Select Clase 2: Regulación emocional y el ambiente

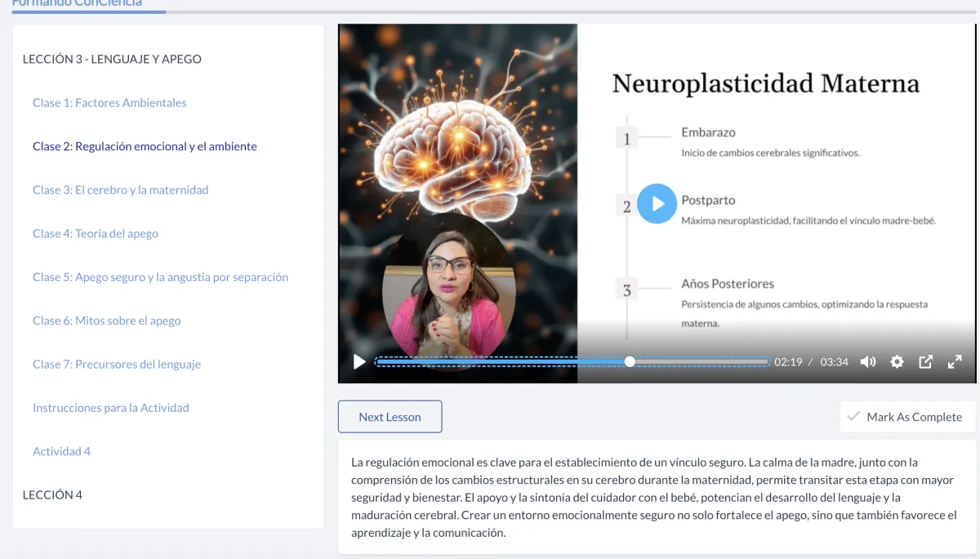(145, 146)
